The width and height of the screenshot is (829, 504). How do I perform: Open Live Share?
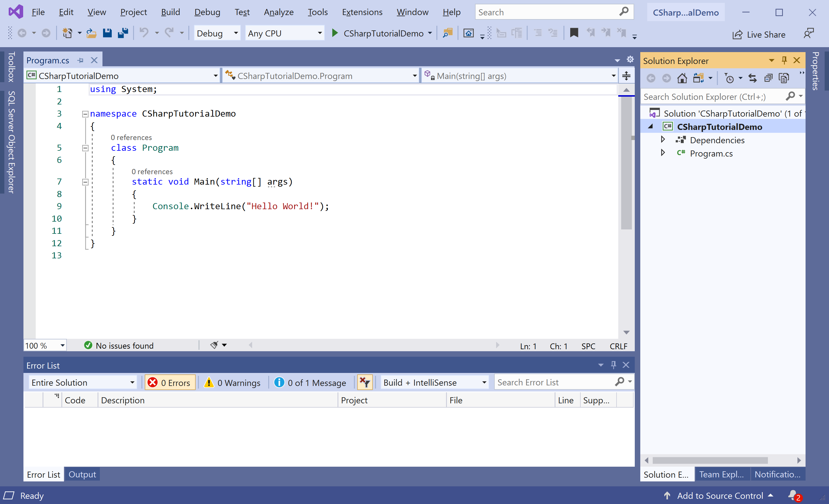pyautogui.click(x=759, y=35)
